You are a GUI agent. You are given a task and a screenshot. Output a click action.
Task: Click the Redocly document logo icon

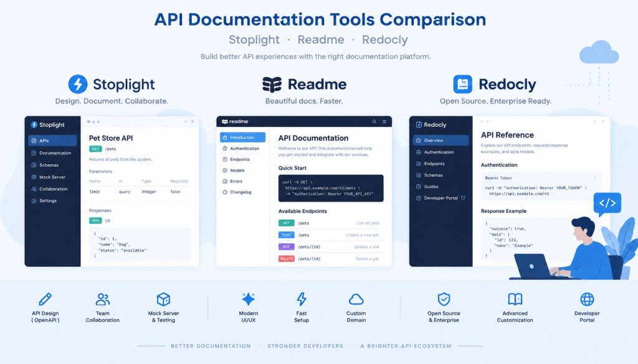pyautogui.click(x=463, y=84)
